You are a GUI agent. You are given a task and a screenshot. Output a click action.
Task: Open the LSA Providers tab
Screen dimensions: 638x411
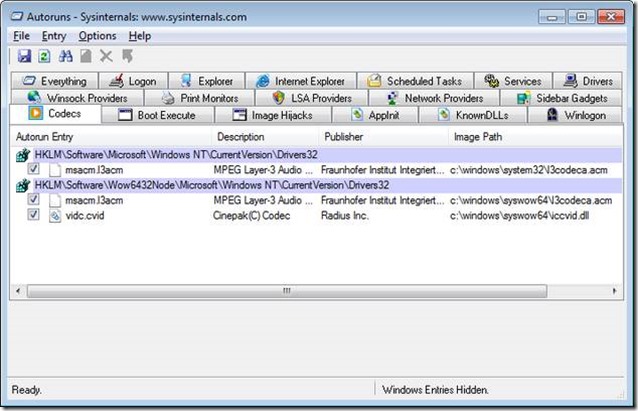tap(312, 98)
